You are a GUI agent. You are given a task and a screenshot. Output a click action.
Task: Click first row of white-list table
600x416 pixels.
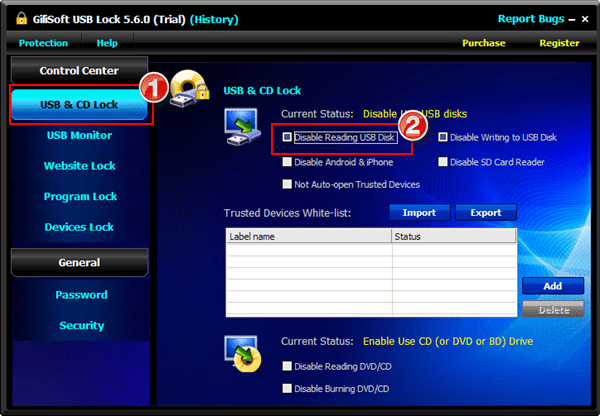pos(371,250)
